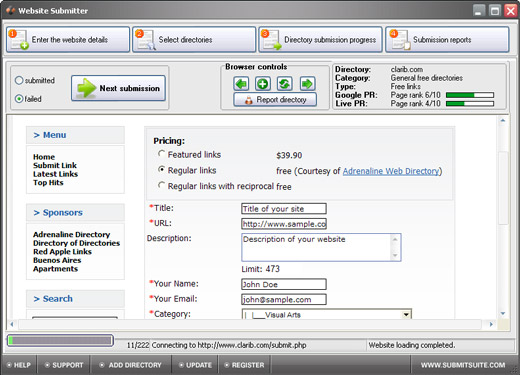Open step 4 Submission reports
The height and width of the screenshot is (375, 520).
pos(447,39)
